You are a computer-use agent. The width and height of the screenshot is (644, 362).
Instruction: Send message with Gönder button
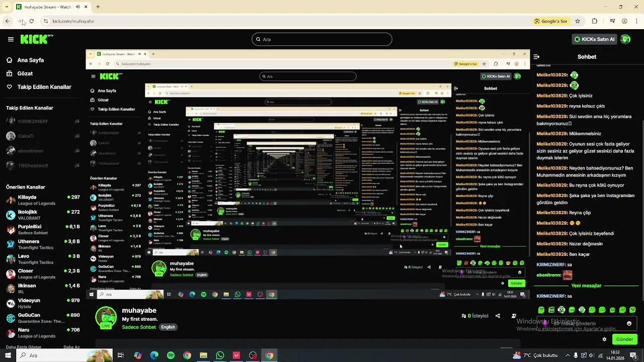(x=624, y=339)
